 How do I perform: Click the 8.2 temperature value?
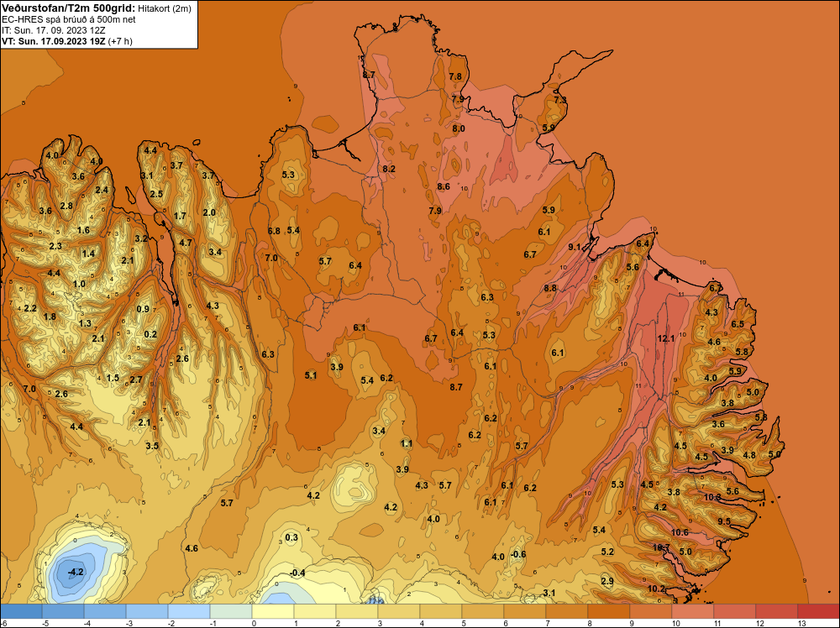click(x=389, y=169)
